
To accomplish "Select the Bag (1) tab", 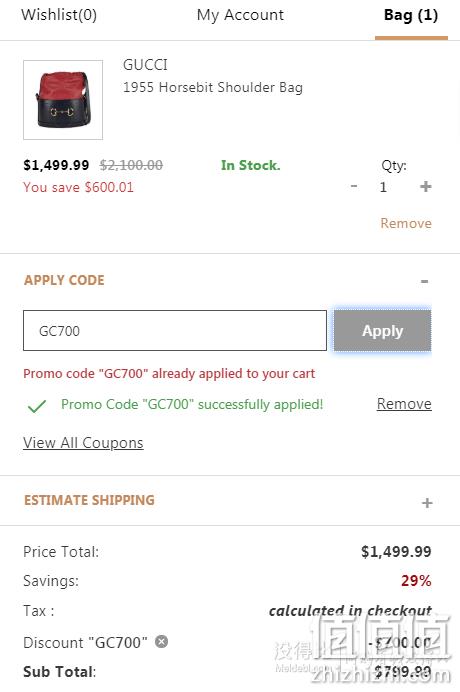I will tap(411, 15).
